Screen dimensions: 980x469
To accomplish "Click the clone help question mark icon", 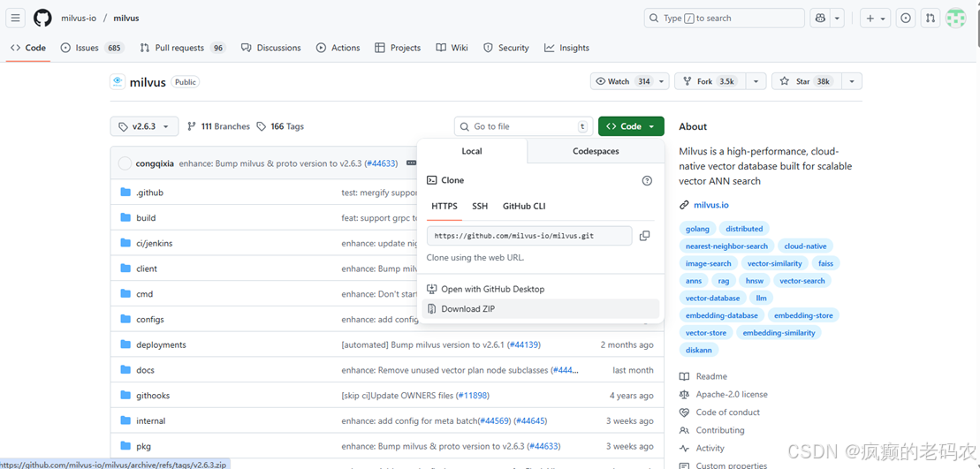I will click(647, 180).
